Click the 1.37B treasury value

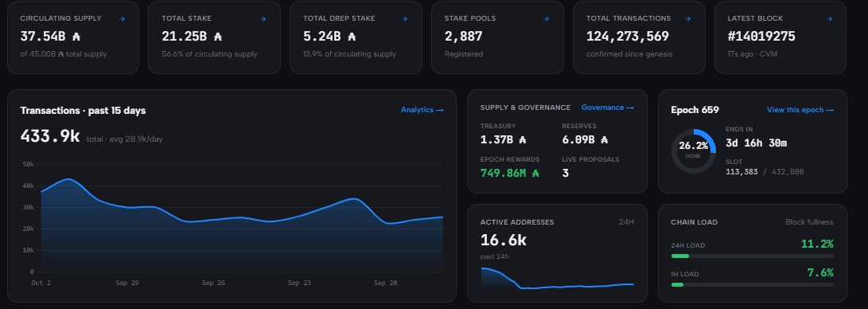503,140
